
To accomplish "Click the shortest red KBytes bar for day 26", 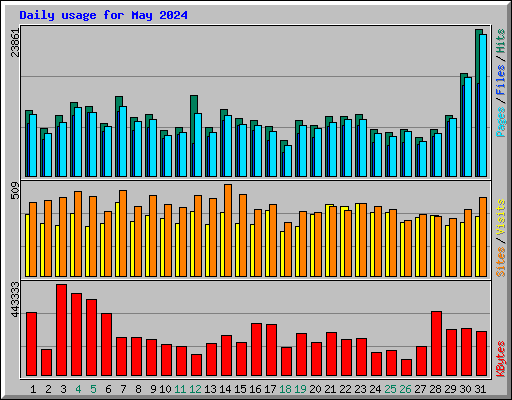I will [406, 368].
